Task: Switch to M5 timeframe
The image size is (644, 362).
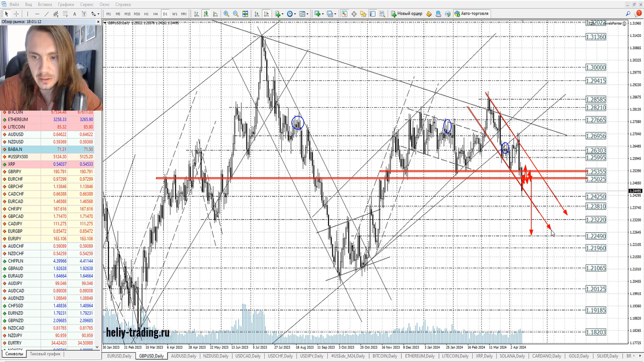Action: coord(118,13)
